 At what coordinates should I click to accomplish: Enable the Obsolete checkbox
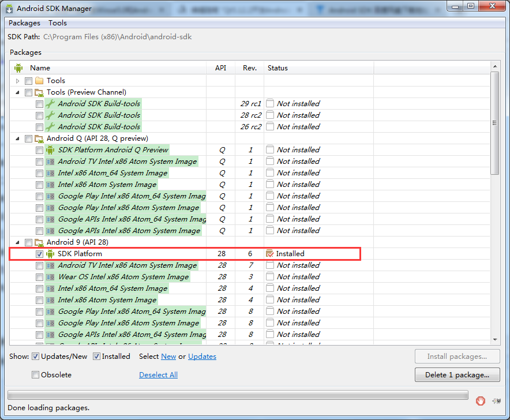pyautogui.click(x=35, y=375)
